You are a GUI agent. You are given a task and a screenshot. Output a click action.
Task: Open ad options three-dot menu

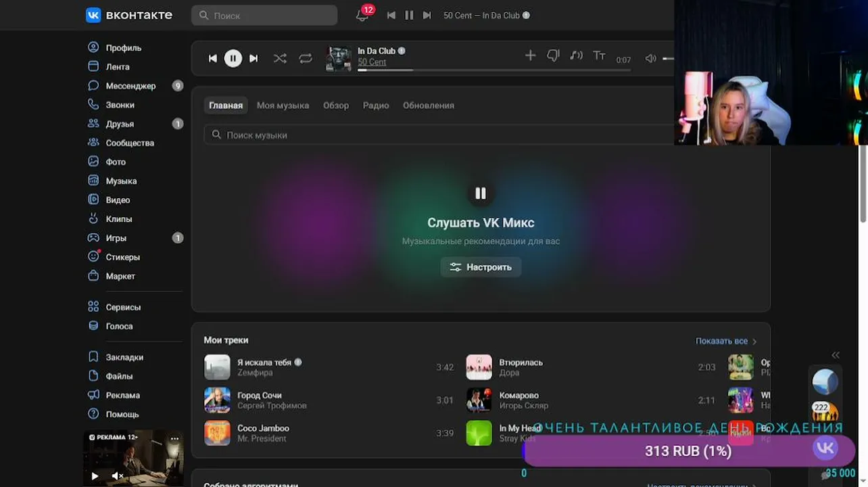[x=174, y=438]
